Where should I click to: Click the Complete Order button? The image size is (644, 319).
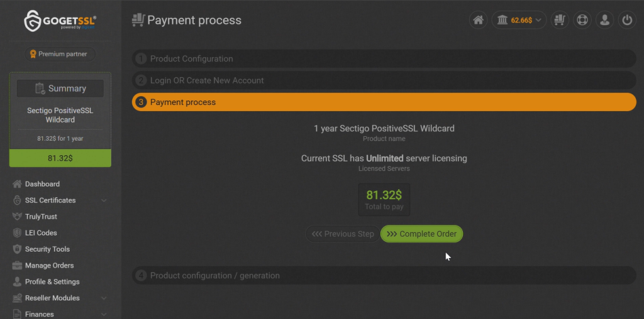click(x=422, y=234)
